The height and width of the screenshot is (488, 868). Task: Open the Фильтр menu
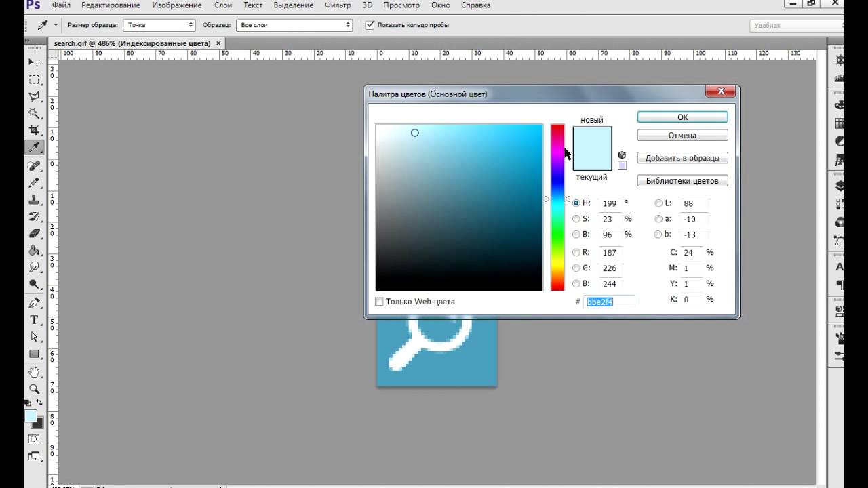(x=338, y=5)
